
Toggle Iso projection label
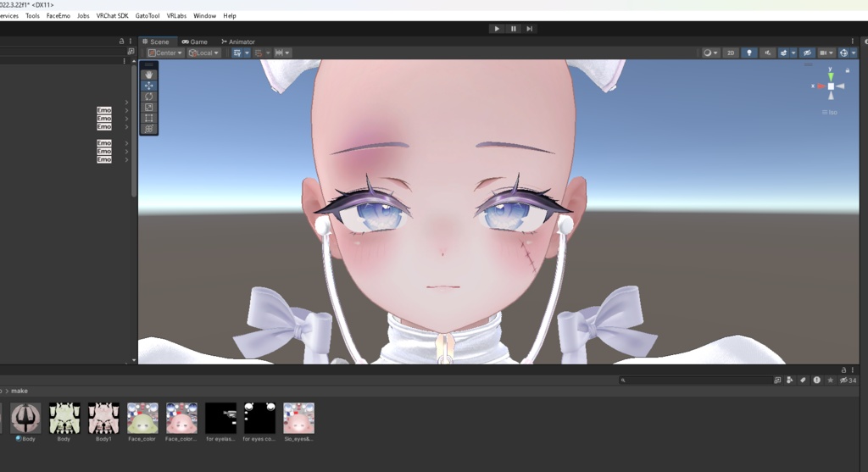pos(829,113)
